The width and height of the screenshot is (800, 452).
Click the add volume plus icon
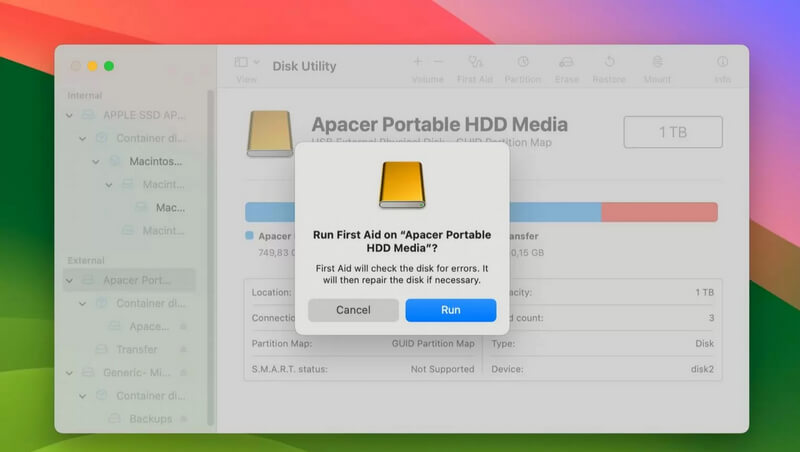point(417,62)
